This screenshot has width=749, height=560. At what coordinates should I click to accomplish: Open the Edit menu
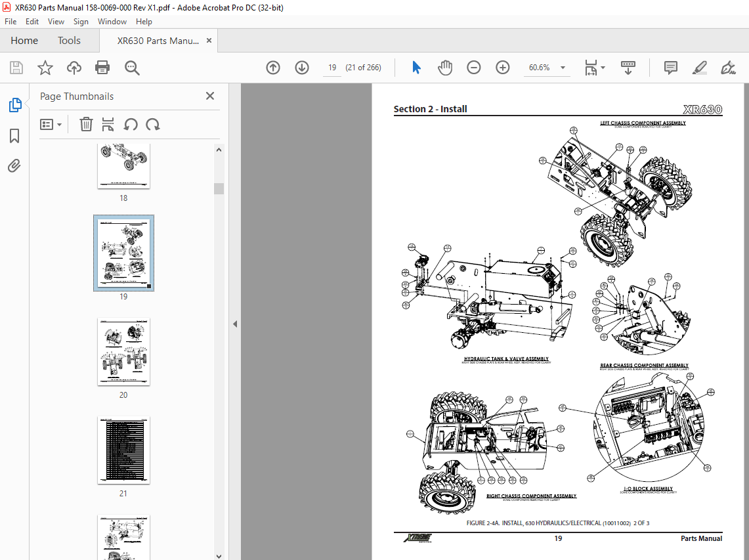pyautogui.click(x=32, y=22)
